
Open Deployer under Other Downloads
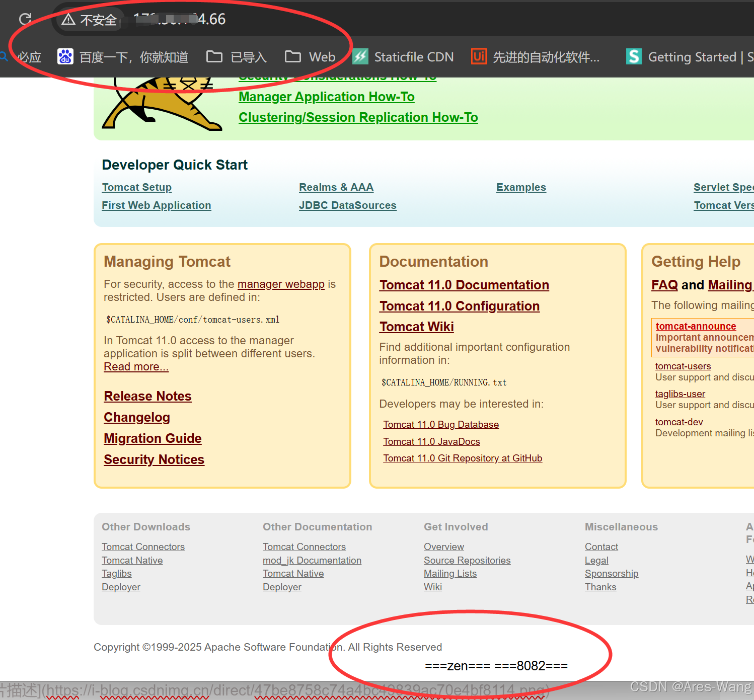[121, 587]
